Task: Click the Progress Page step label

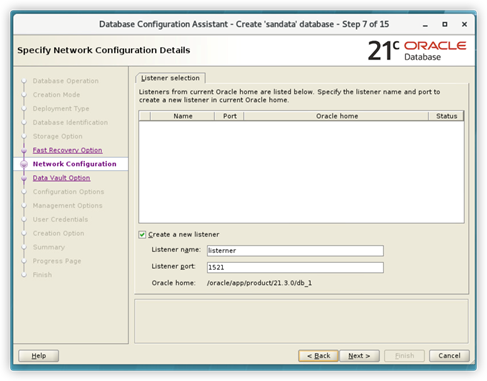Action: pos(57,261)
